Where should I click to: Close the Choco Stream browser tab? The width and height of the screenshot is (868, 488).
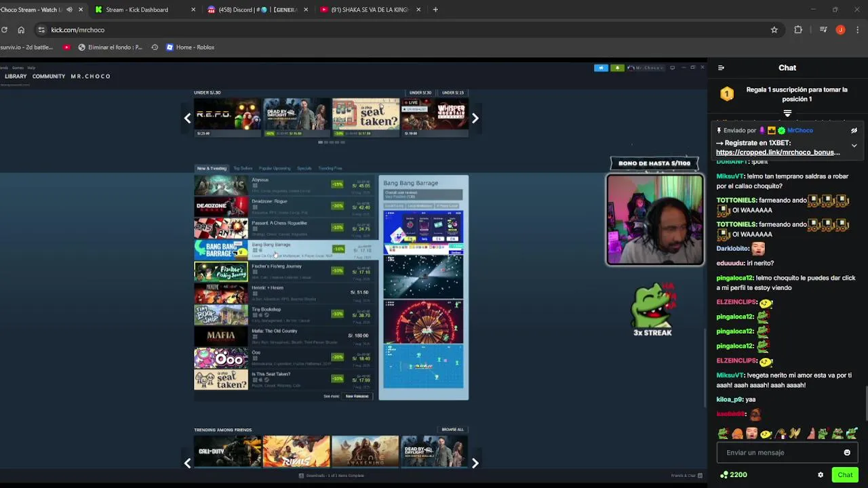81,9
